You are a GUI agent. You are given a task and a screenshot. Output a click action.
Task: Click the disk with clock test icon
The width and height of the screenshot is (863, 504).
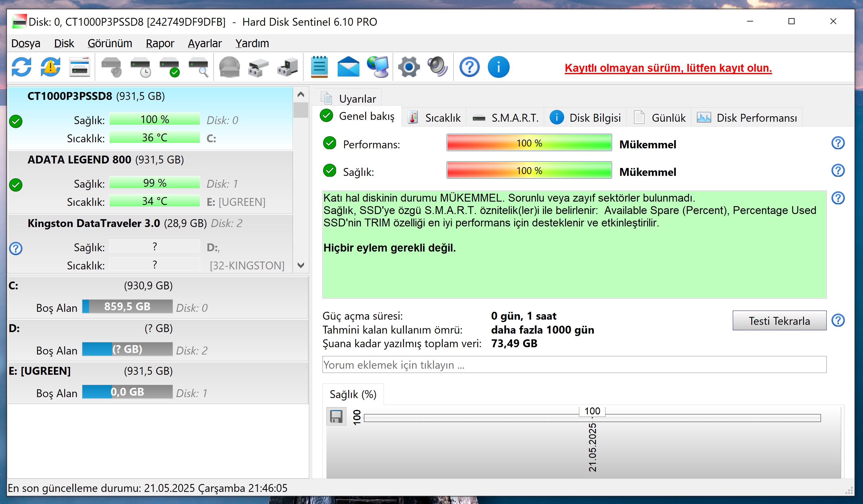tap(141, 67)
